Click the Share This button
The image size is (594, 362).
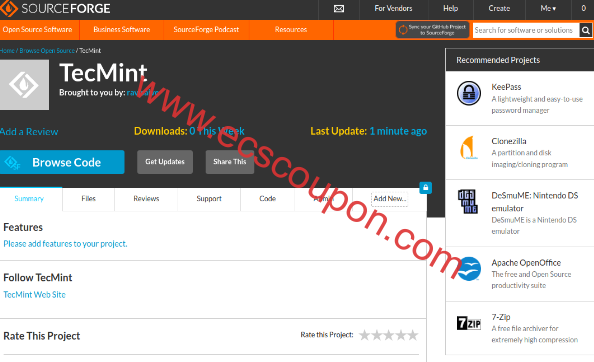coord(230,162)
